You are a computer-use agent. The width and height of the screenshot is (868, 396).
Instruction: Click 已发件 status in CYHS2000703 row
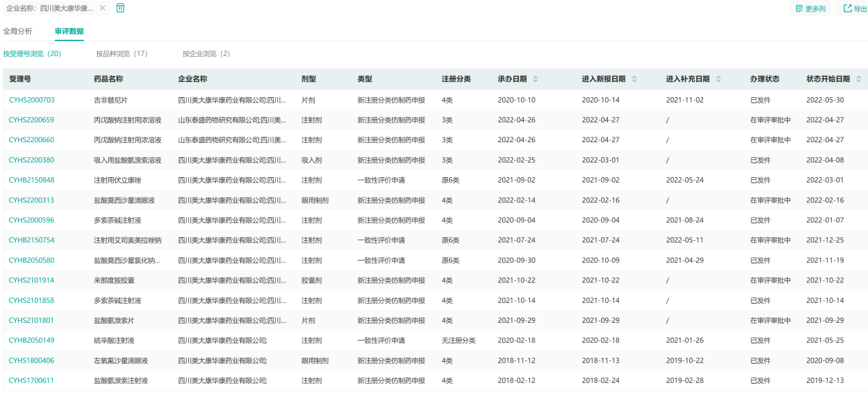coord(761,100)
